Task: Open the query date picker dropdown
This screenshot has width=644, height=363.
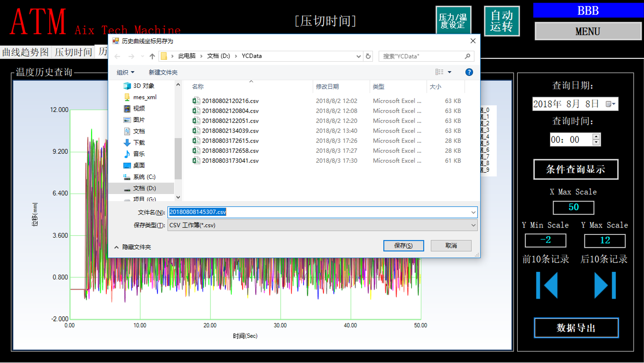Action: [611, 104]
